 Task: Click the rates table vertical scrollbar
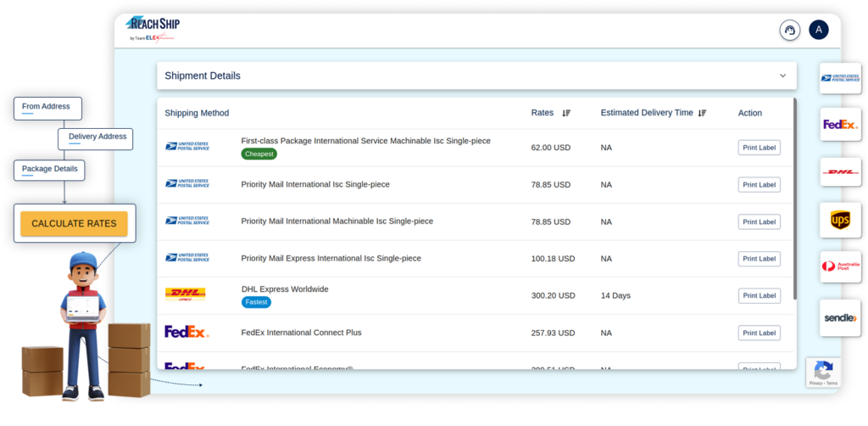coord(795,199)
